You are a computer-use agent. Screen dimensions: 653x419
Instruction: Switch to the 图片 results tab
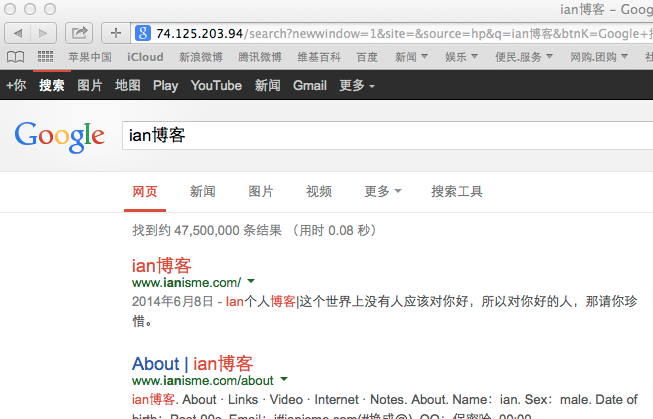pyautogui.click(x=261, y=192)
